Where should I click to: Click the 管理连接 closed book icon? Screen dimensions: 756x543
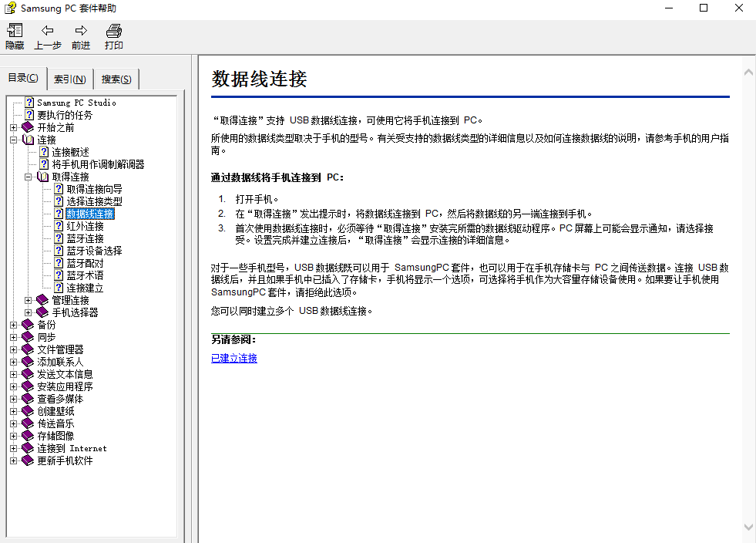(x=42, y=300)
